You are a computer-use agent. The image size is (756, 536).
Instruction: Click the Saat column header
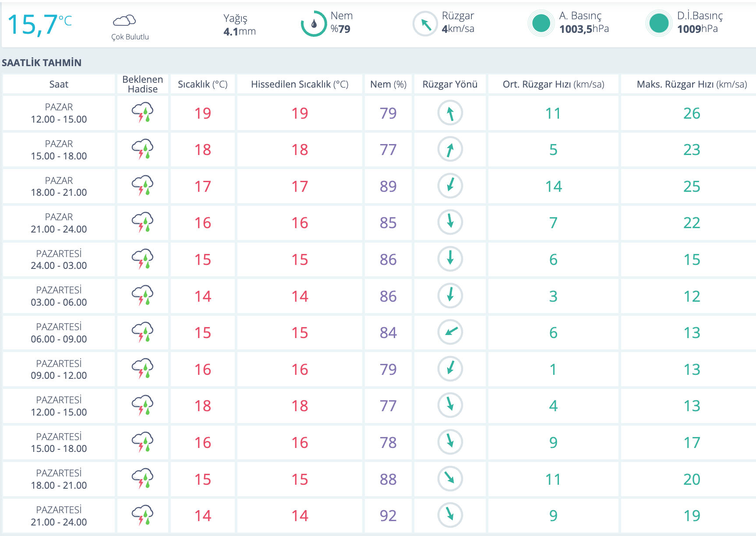point(59,84)
